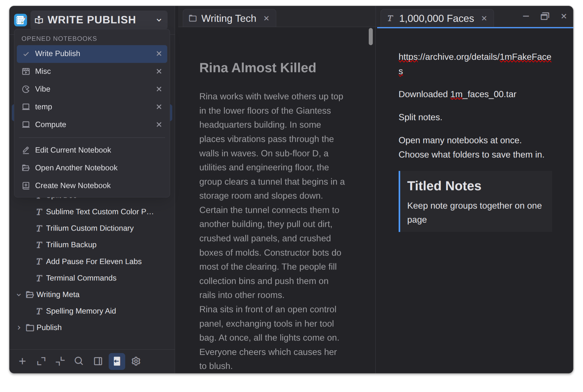The image size is (583, 392).
Task: Click the Split notes. line
Action: [420, 117]
